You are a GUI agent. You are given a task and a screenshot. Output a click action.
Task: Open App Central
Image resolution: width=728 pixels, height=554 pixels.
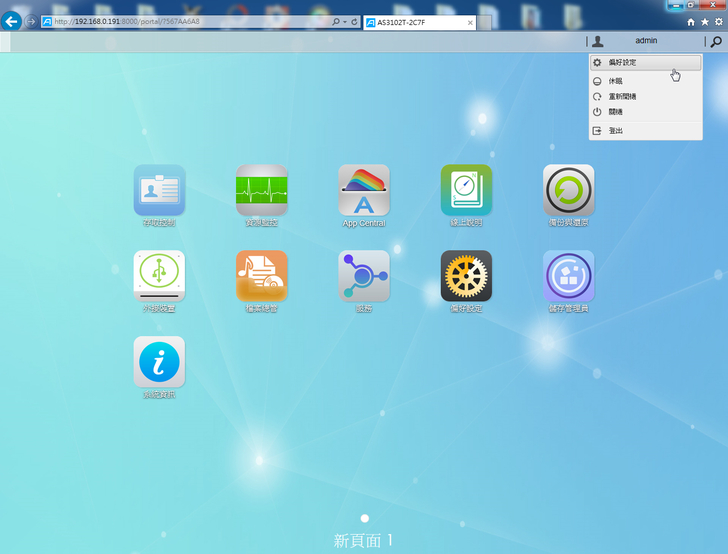click(364, 191)
